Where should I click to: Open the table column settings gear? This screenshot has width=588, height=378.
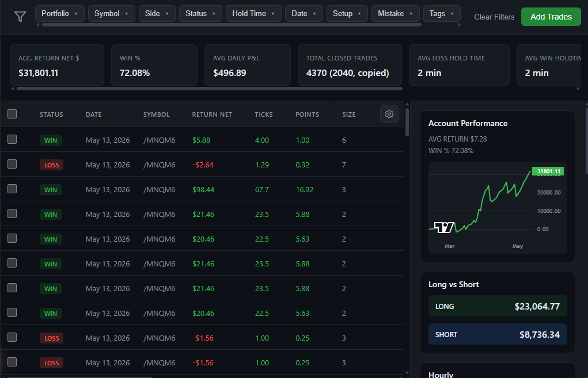pyautogui.click(x=389, y=114)
